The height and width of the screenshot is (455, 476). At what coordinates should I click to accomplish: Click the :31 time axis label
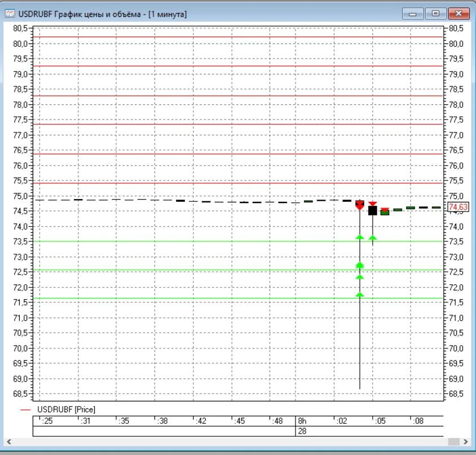pos(85,421)
